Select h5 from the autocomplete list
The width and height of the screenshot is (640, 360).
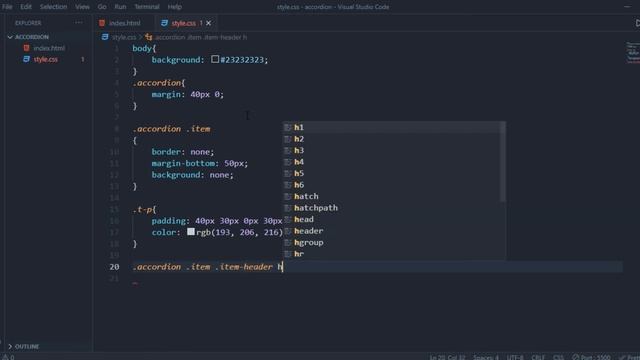click(x=393, y=173)
